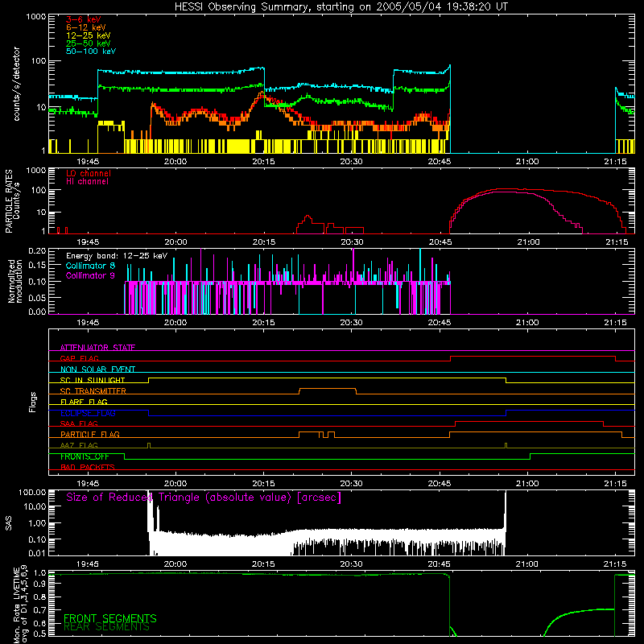Viewport: 644px width, 644px height.
Task: Click the SAS axis label
Action: pyautogui.click(x=9, y=523)
